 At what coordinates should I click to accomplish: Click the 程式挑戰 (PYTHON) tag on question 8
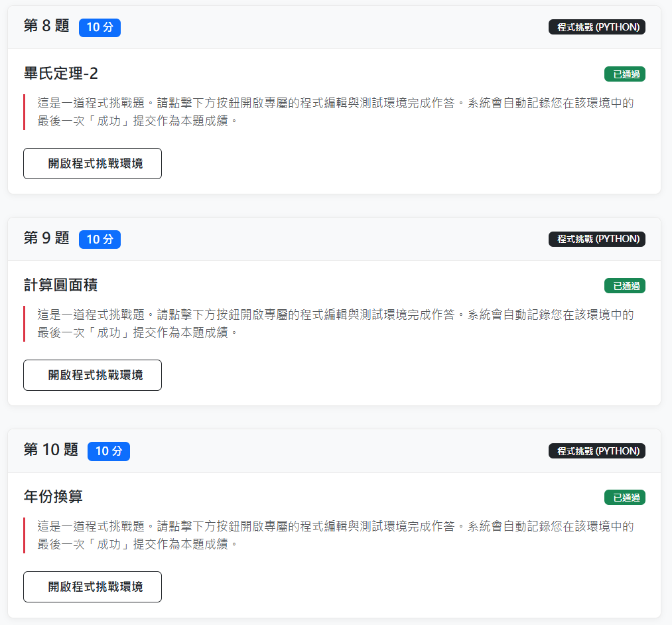597,27
